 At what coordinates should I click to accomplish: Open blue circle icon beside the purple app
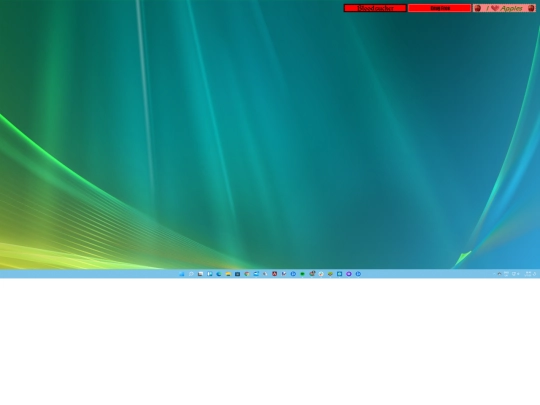click(x=358, y=274)
